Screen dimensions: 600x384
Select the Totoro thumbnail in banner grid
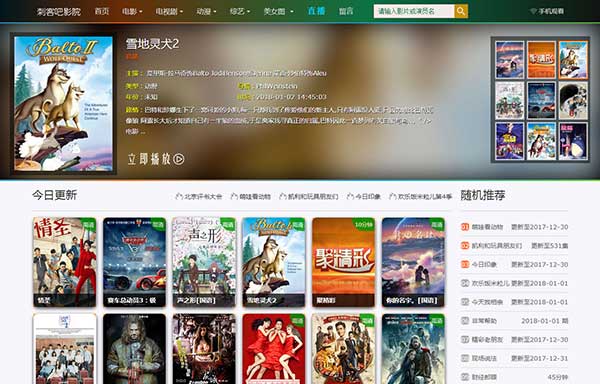pyautogui.click(x=573, y=141)
